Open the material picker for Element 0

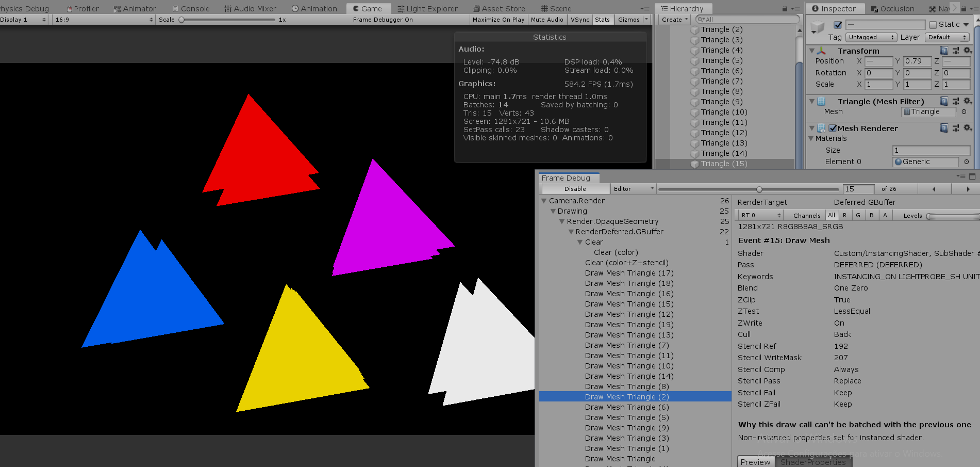coord(967,162)
